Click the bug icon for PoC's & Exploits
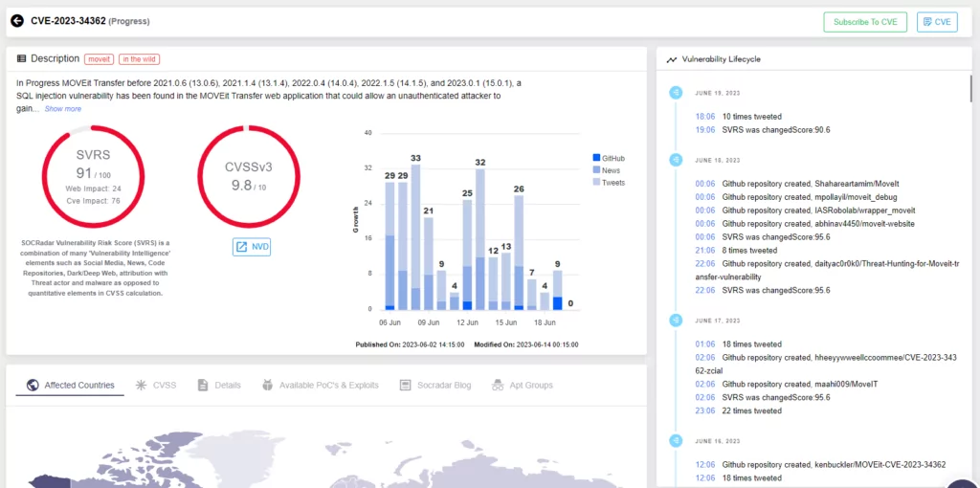The image size is (980, 488). click(x=268, y=385)
